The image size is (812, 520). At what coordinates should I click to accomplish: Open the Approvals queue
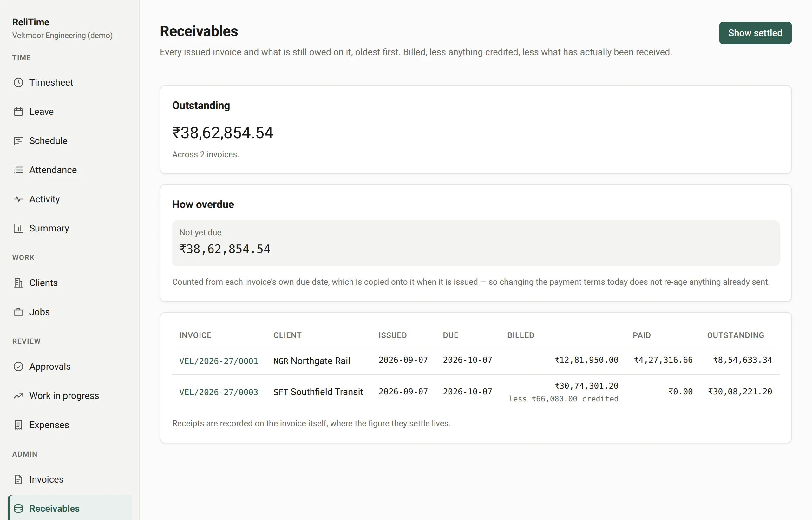69,366
